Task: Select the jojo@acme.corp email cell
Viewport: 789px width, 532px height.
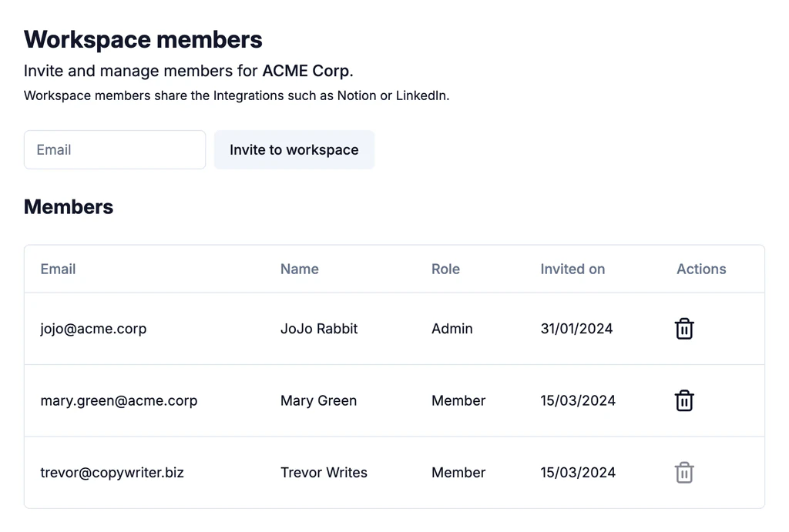Action: (x=93, y=329)
